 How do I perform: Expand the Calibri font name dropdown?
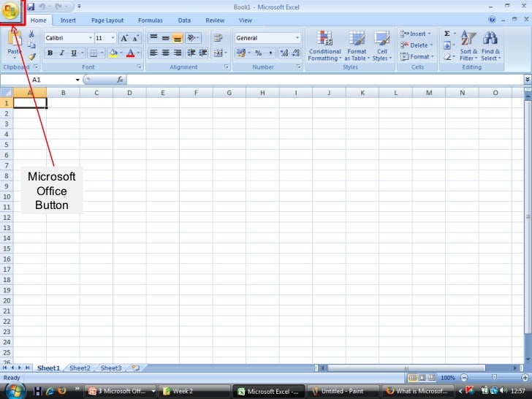click(x=91, y=38)
